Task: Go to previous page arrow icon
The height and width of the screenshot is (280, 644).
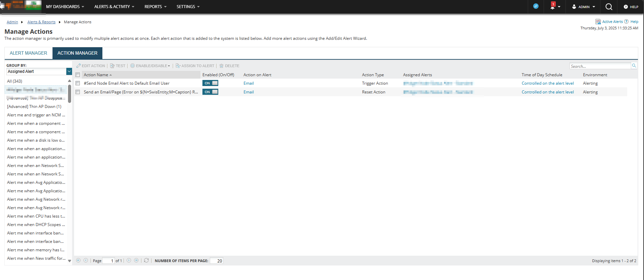Action: tap(86, 260)
